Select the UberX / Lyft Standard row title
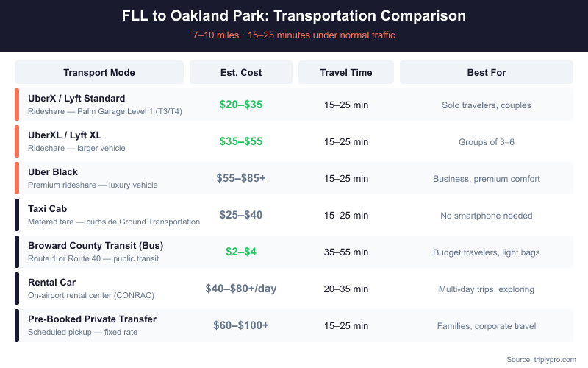Image resolution: width=588 pixels, height=368 pixels. 76,99
